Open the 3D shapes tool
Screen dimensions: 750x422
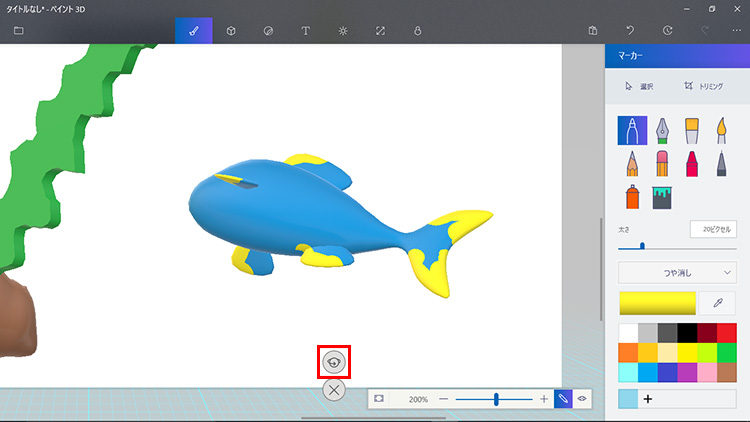click(231, 30)
